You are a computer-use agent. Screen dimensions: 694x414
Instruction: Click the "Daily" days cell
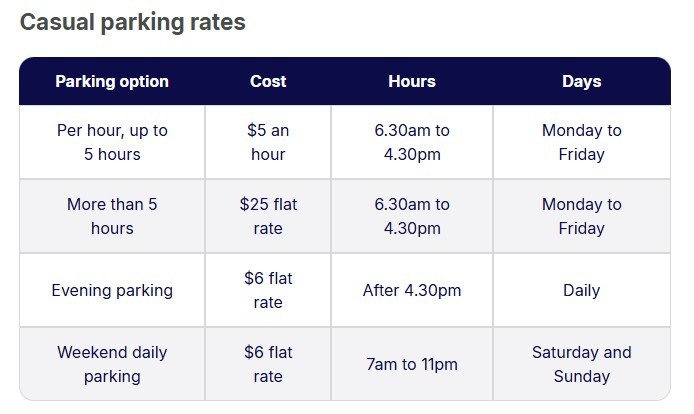tap(581, 290)
